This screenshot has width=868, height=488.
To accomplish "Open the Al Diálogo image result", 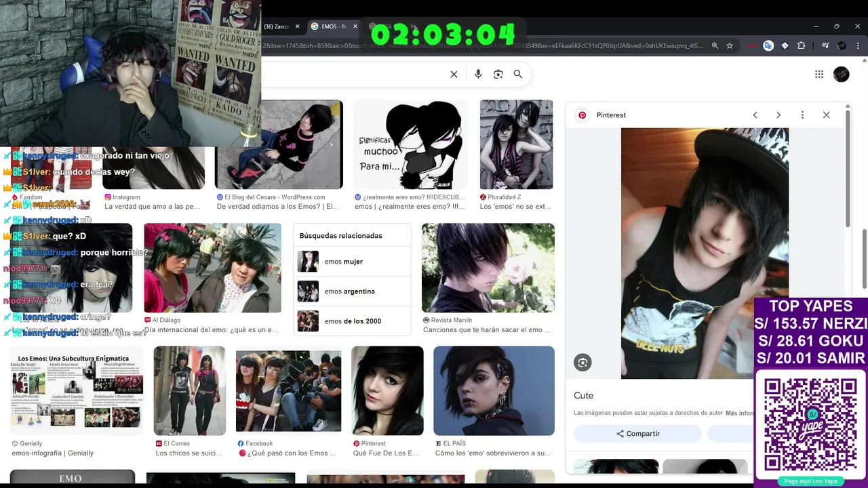I will click(212, 268).
